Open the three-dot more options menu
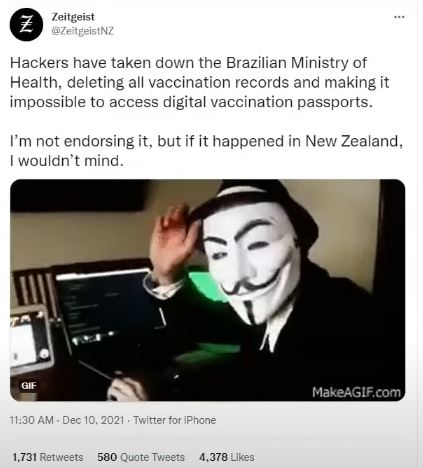The height and width of the screenshot is (468, 423). point(399,17)
